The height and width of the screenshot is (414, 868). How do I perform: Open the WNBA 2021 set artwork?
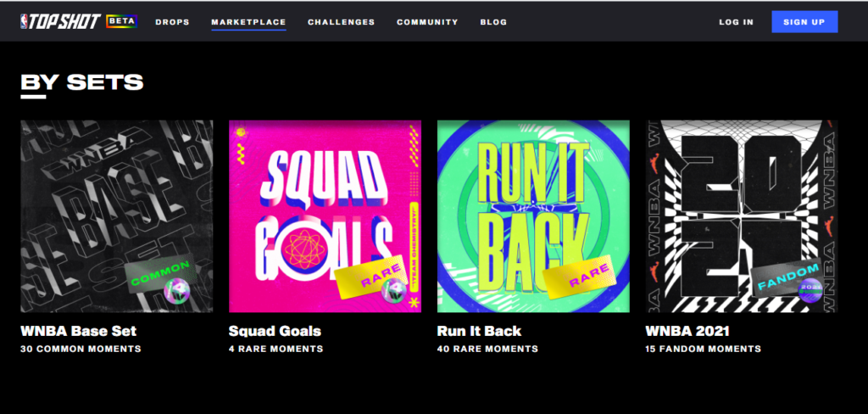point(742,216)
